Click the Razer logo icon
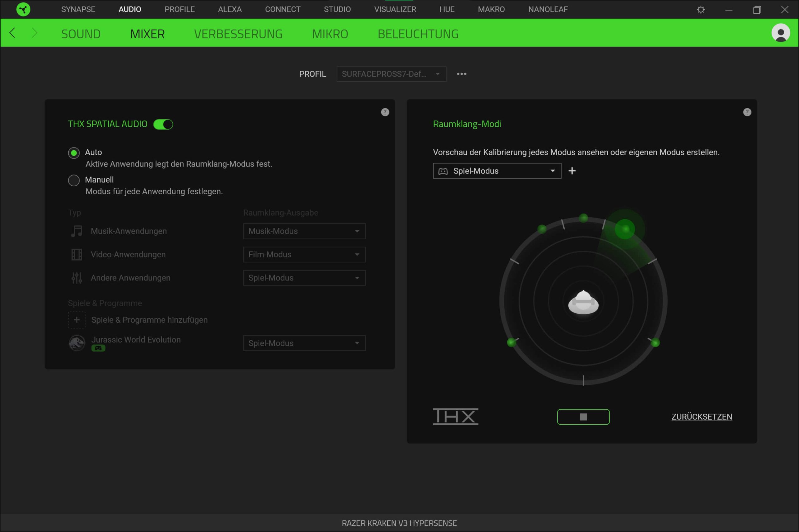Viewport: 799px width, 532px height. (23, 9)
